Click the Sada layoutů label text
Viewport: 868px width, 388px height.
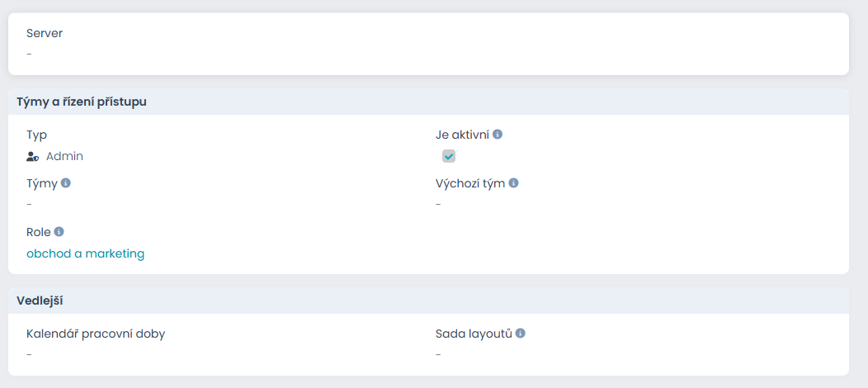[474, 334]
